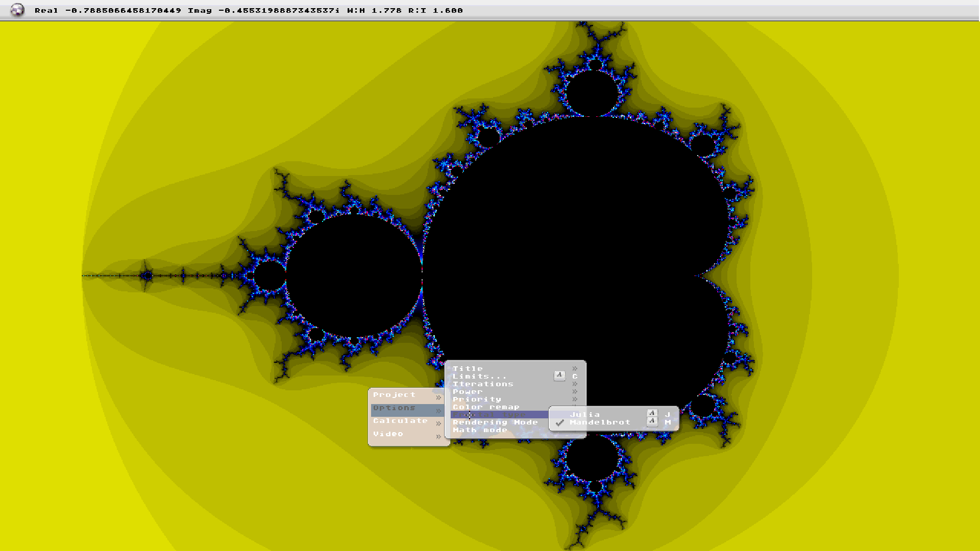Open the Rendering Mode submenu
This screenshot has width=980, height=551.
pos(495,422)
